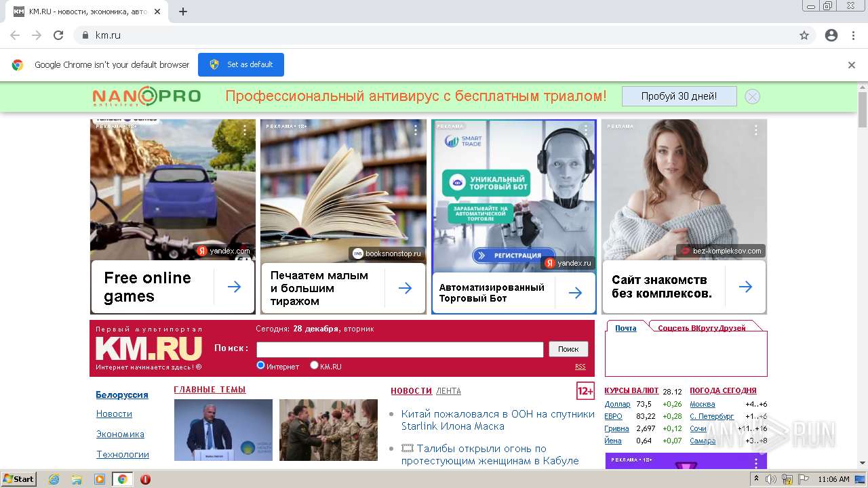The image size is (868, 488).
Task: Open the media player taskbar icon
Action: [x=100, y=479]
